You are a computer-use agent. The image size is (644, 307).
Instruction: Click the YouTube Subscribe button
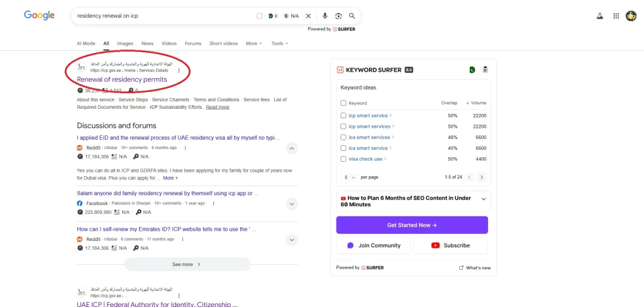pyautogui.click(x=450, y=245)
